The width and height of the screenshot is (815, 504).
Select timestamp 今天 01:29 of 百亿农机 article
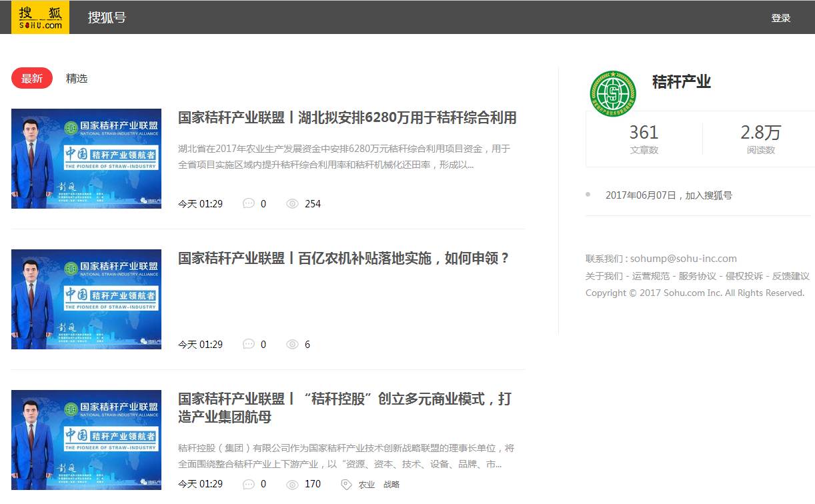tap(200, 345)
